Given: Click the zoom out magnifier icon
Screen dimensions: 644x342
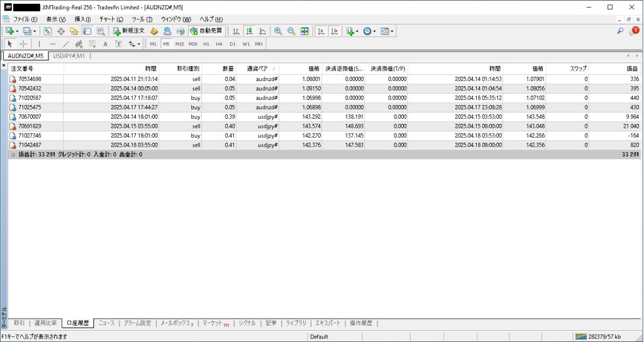Looking at the screenshot, I should pyautogui.click(x=291, y=31).
